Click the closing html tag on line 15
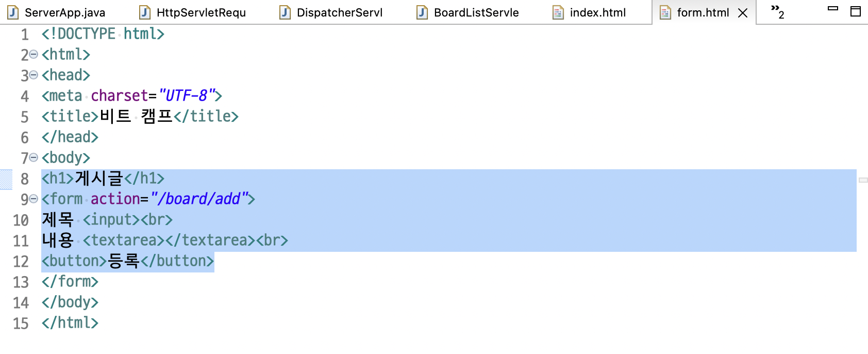Image resolution: width=868 pixels, height=354 pixels. coord(70,323)
